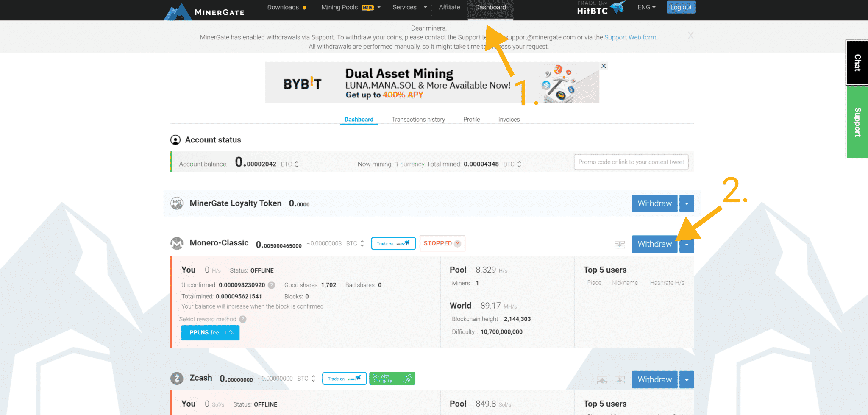
Task: Click Withdraw for MinerGate Loyalty Token
Action: [654, 203]
